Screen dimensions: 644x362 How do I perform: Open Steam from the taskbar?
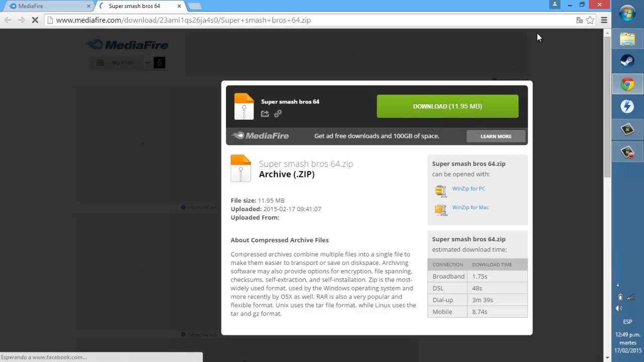click(x=627, y=61)
